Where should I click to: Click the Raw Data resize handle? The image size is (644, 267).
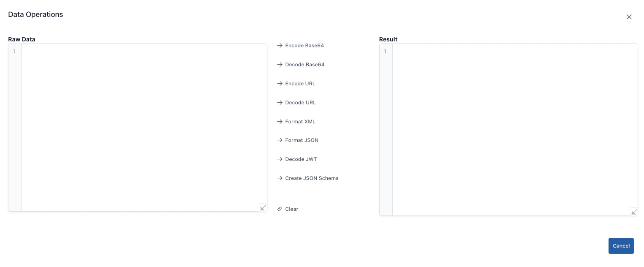tap(263, 207)
